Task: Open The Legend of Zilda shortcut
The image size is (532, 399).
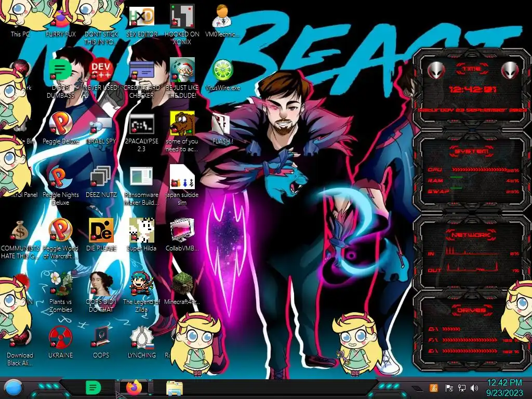Action: 141,292
